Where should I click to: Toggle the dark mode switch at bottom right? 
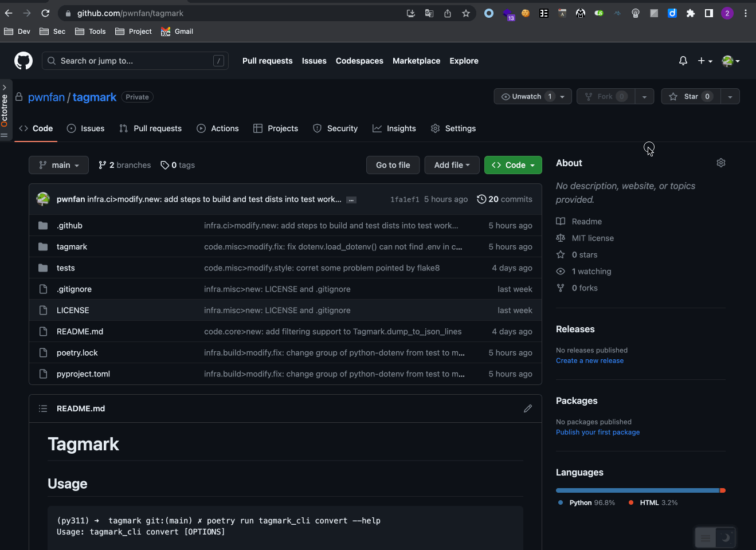tap(715, 537)
